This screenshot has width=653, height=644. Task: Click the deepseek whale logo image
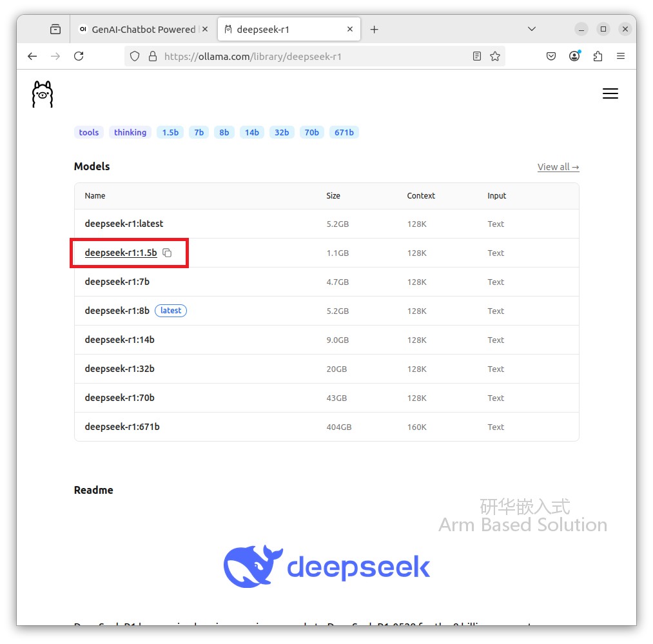coord(326,566)
